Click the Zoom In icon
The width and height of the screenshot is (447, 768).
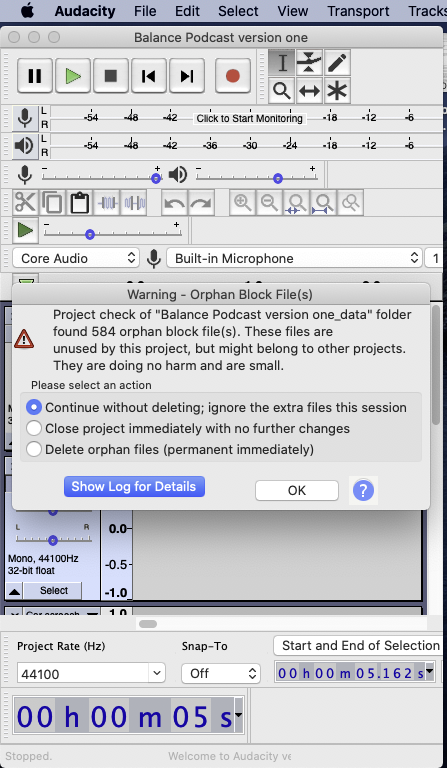pyautogui.click(x=242, y=202)
